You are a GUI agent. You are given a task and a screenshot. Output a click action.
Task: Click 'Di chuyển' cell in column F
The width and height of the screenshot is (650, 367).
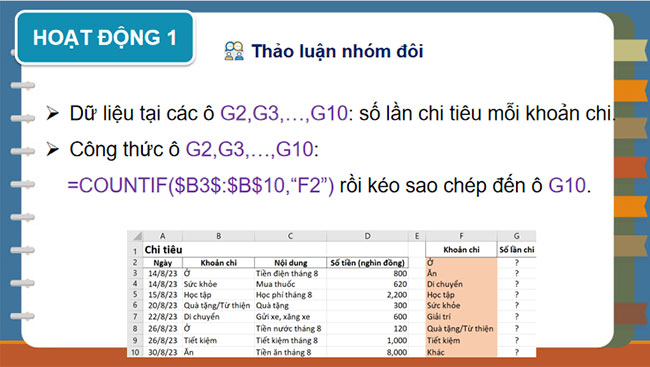click(461, 284)
